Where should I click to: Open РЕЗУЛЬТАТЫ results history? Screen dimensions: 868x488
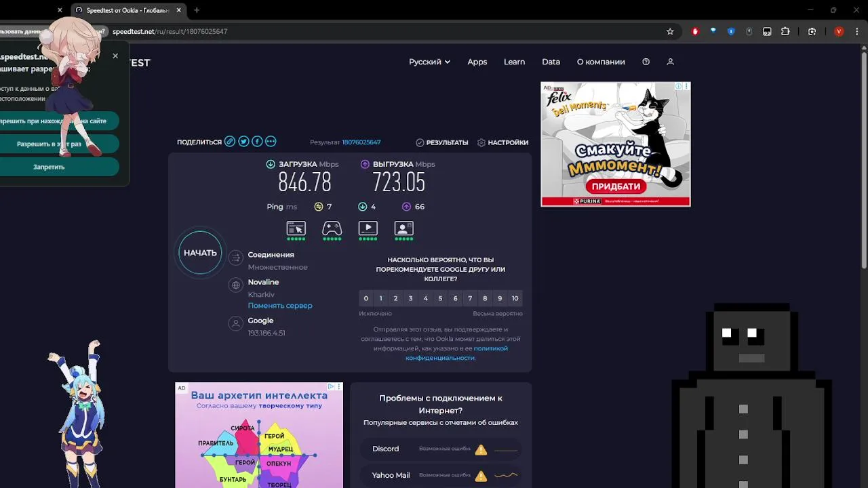pos(442,142)
